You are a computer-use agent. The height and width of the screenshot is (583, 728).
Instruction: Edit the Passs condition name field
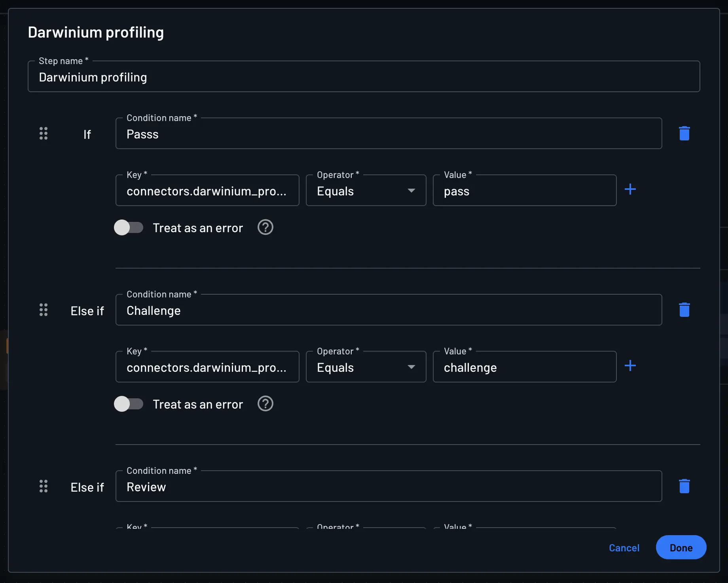388,134
